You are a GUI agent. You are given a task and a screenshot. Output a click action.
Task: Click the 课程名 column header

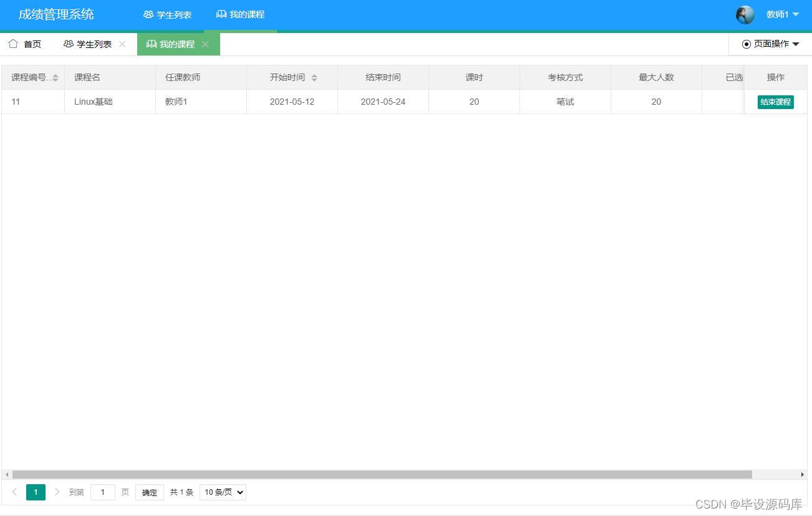point(110,77)
